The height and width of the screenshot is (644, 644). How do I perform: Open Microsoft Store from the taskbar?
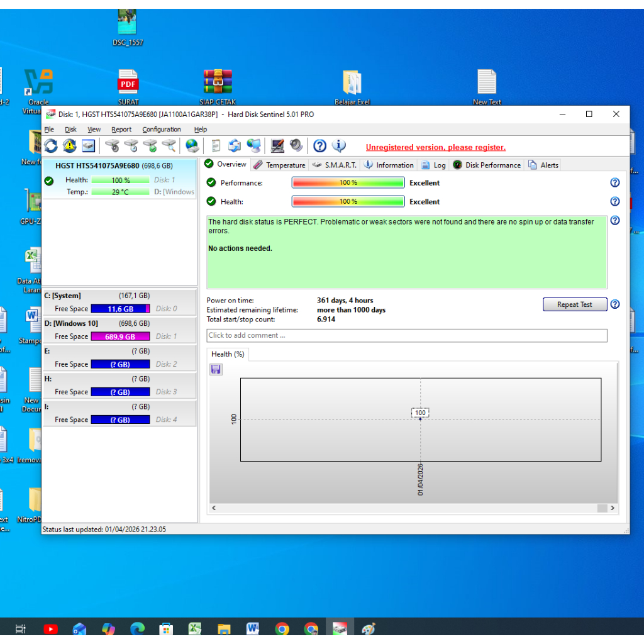166,629
